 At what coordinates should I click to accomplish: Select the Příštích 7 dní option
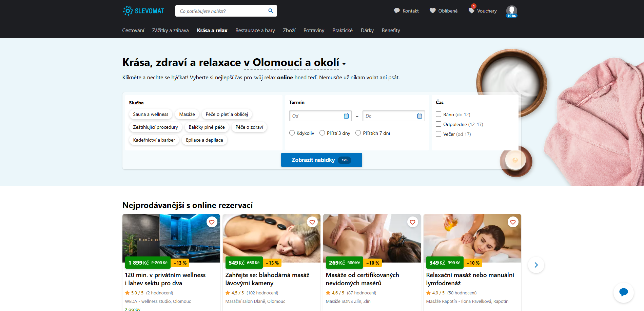(x=358, y=133)
